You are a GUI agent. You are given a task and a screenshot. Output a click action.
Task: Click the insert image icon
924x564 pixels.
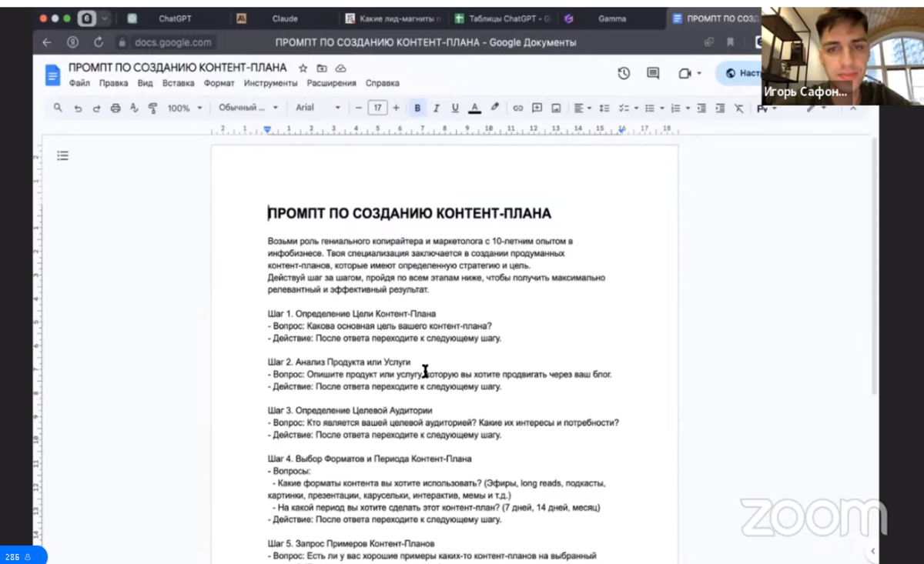coord(556,108)
